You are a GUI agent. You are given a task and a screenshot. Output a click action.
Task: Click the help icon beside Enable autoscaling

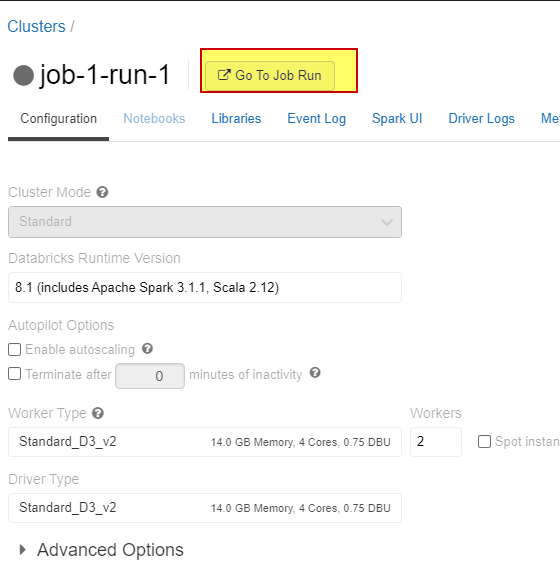(x=147, y=348)
